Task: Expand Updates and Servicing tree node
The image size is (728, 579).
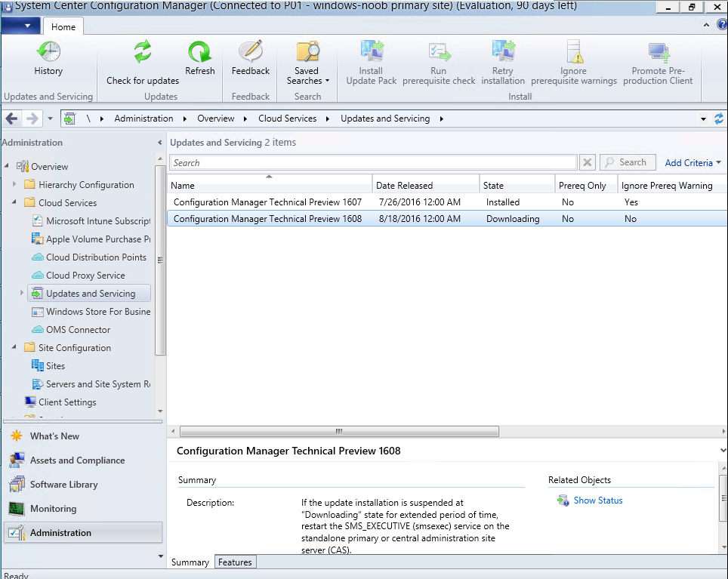Action: [21, 293]
